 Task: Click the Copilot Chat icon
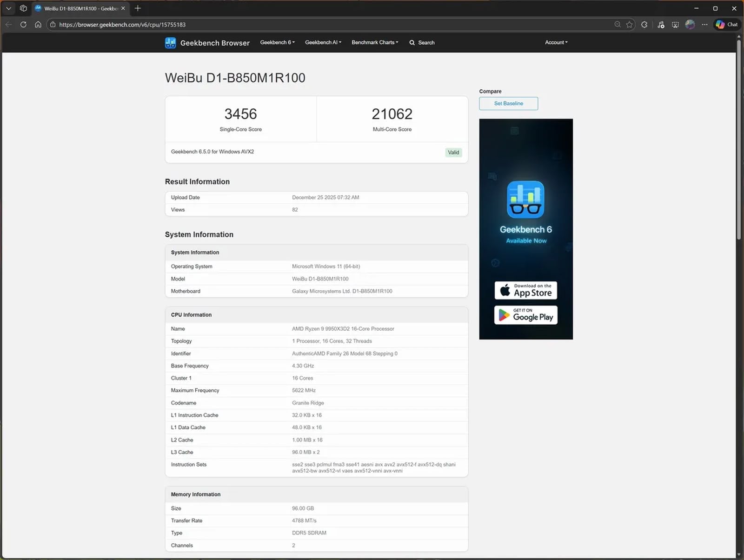(726, 24)
